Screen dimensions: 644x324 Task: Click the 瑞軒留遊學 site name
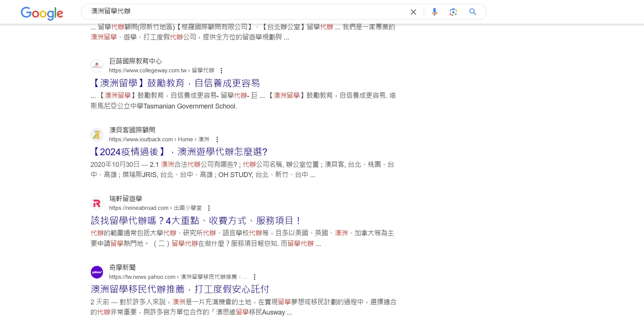[126, 199]
